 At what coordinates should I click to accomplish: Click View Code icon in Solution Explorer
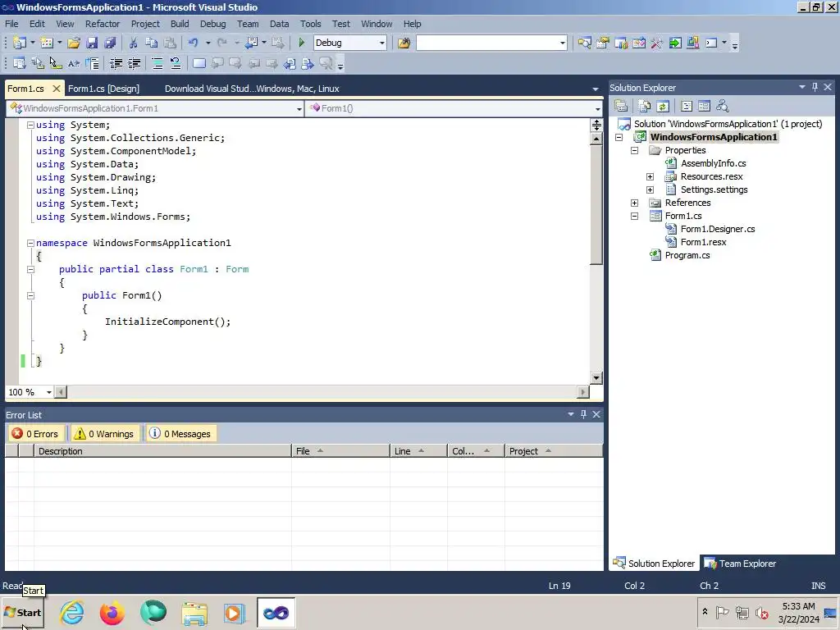[687, 106]
